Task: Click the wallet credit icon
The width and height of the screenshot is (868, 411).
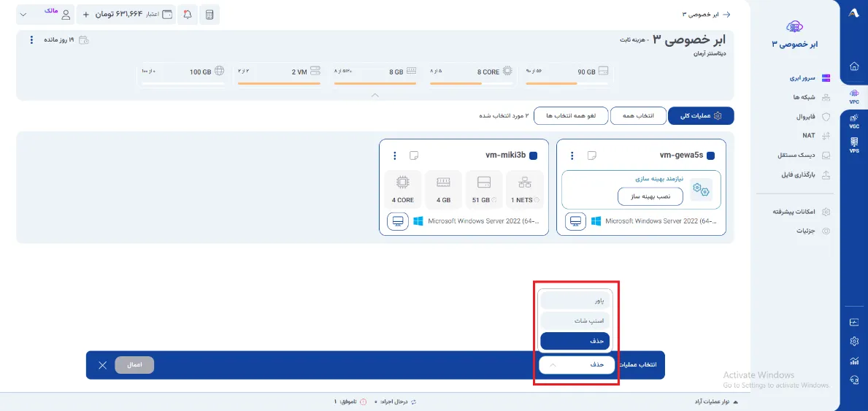Action: pyautogui.click(x=166, y=15)
